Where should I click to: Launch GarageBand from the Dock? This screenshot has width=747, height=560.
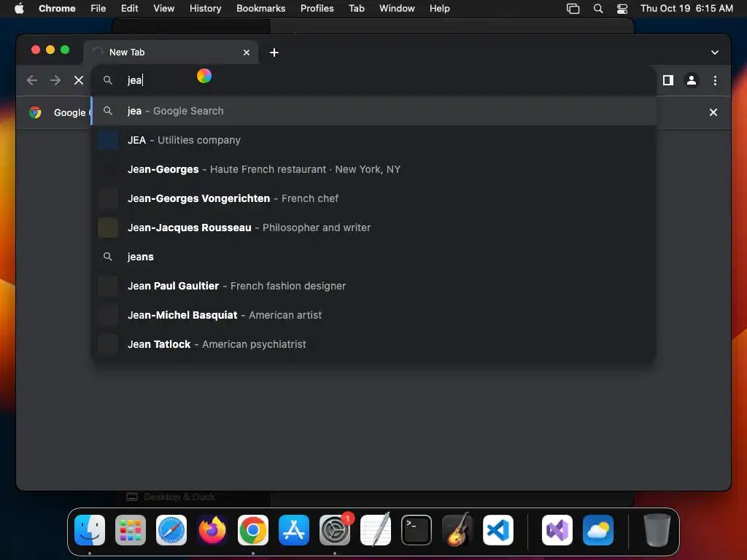(x=457, y=530)
